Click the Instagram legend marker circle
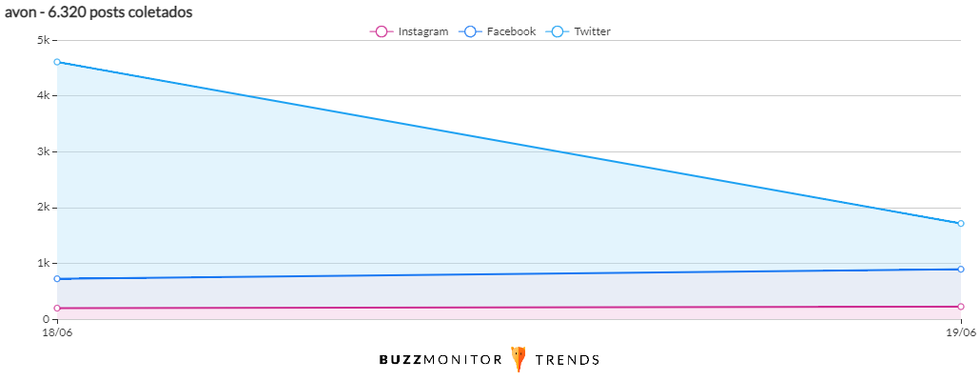 (381, 31)
